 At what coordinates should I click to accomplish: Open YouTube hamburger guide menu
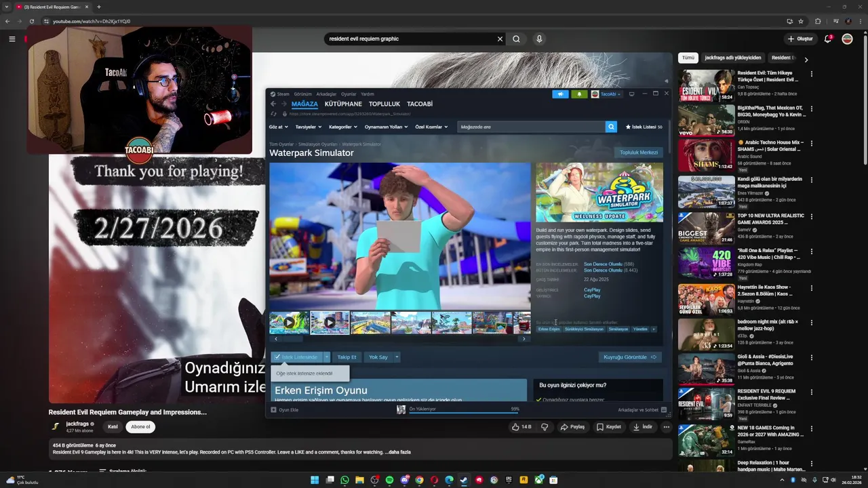(x=12, y=39)
